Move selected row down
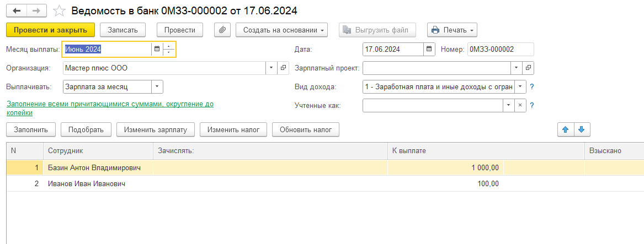This screenshot has width=644, height=244. click(581, 129)
